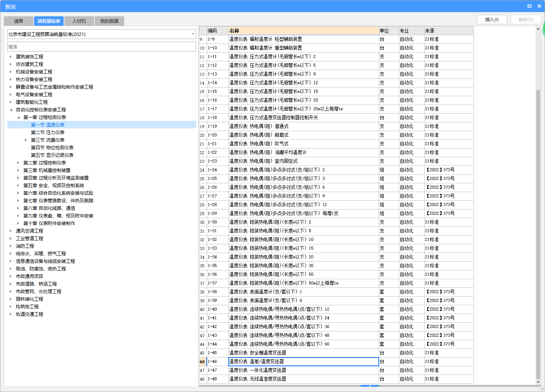545x392 pixels.
Task: Select code cell 1-37
Action: 218,283
